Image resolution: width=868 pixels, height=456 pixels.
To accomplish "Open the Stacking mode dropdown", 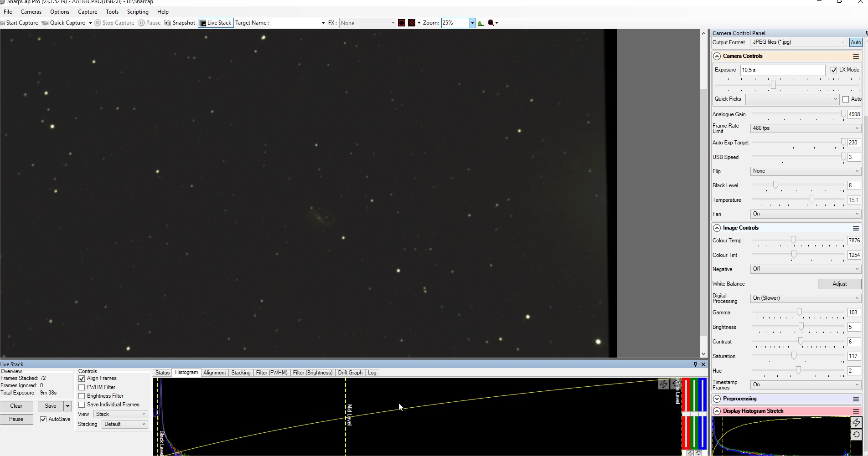I will (x=124, y=425).
